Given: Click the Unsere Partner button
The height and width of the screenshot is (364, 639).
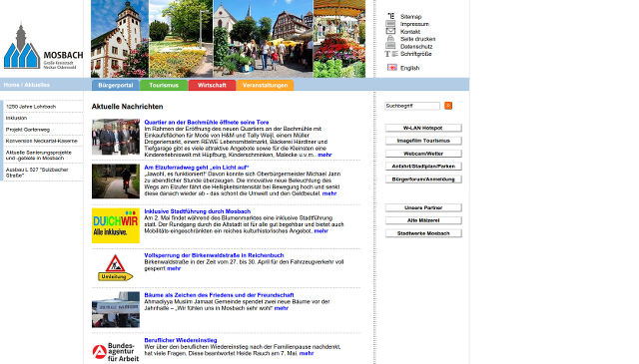Looking at the screenshot, I should [423, 207].
